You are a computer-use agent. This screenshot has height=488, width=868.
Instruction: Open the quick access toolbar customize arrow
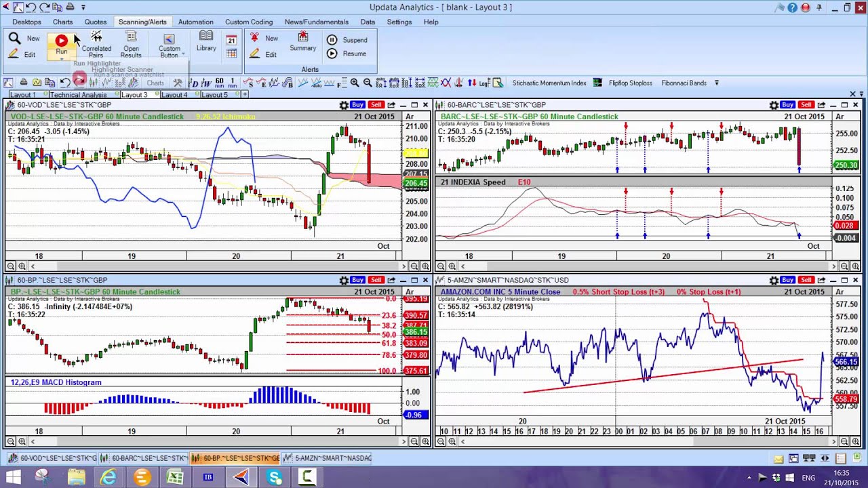coord(83,7)
